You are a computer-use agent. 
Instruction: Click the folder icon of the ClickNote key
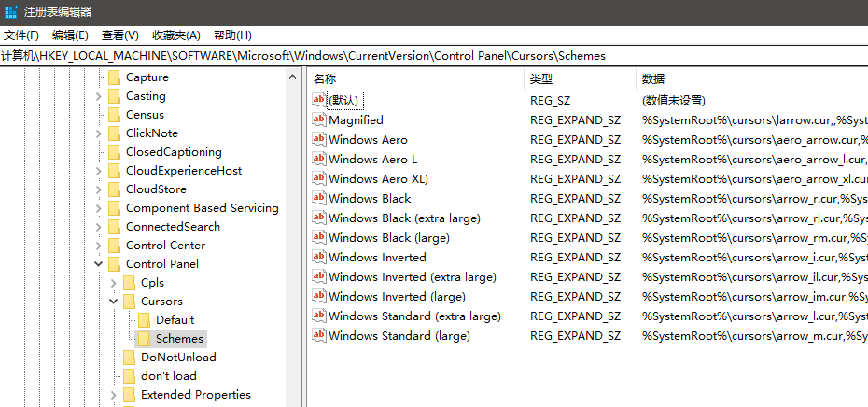click(x=114, y=133)
